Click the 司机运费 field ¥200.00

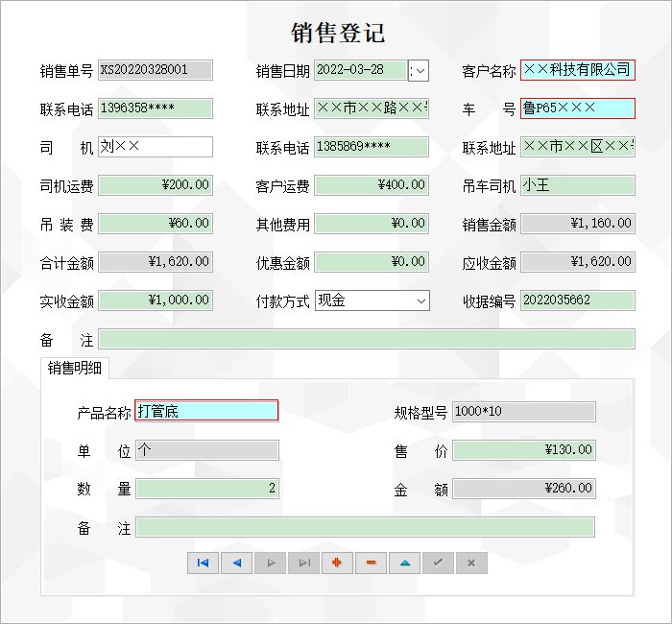[156, 185]
